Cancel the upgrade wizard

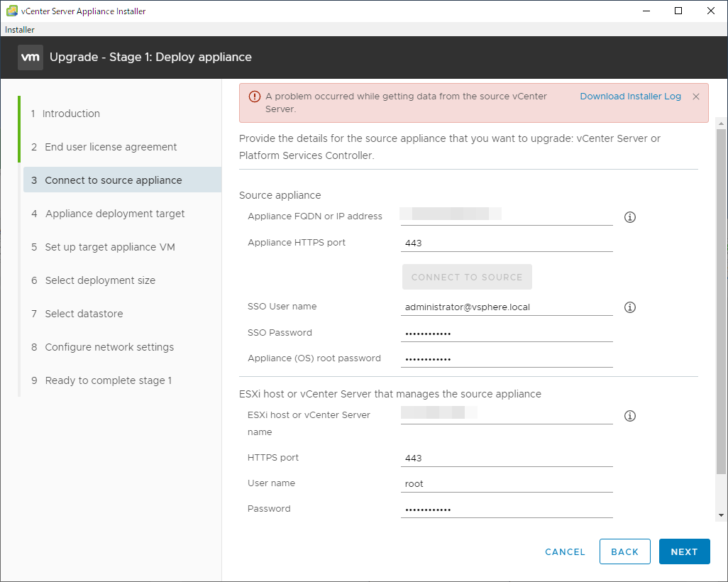tap(565, 551)
